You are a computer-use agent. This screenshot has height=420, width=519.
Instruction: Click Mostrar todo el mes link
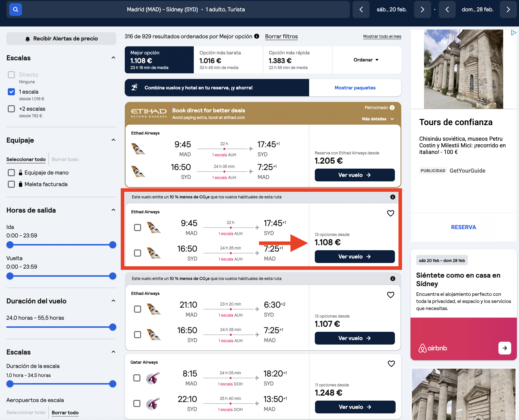coord(382,36)
